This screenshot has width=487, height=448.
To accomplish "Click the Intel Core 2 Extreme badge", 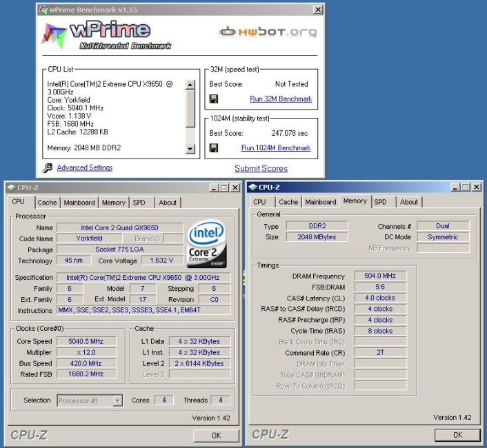I will [x=207, y=244].
